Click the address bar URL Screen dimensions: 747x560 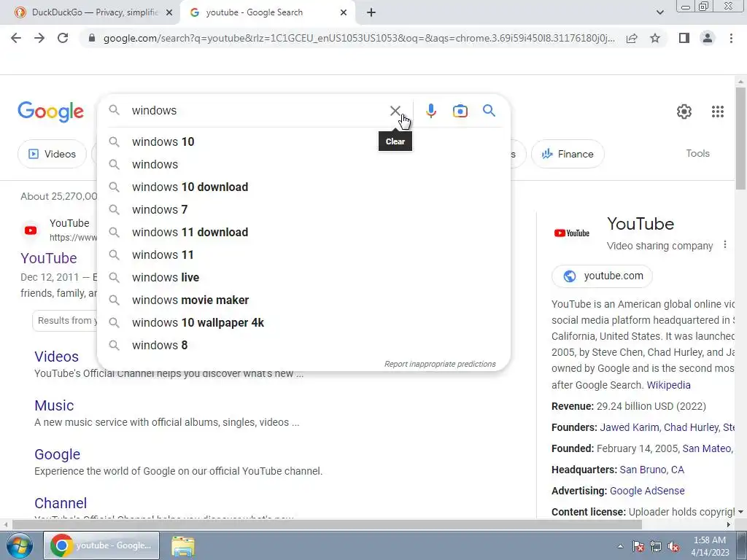pyautogui.click(x=358, y=38)
